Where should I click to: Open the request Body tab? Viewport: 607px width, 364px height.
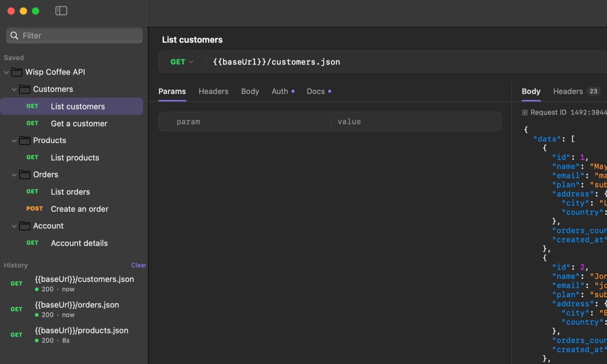click(250, 91)
